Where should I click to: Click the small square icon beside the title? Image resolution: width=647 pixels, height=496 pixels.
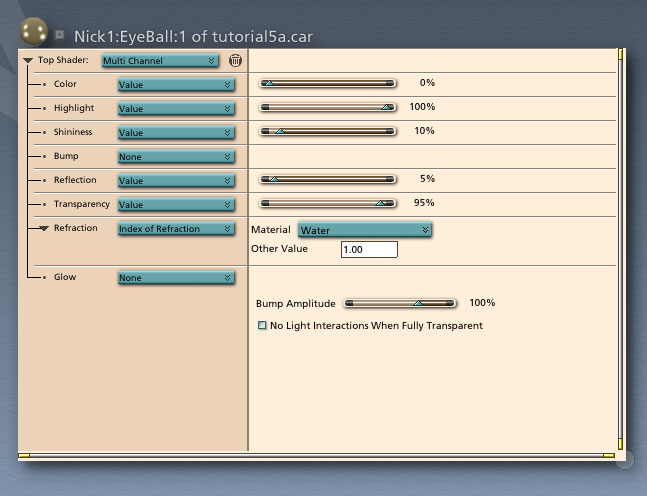[x=59, y=34]
